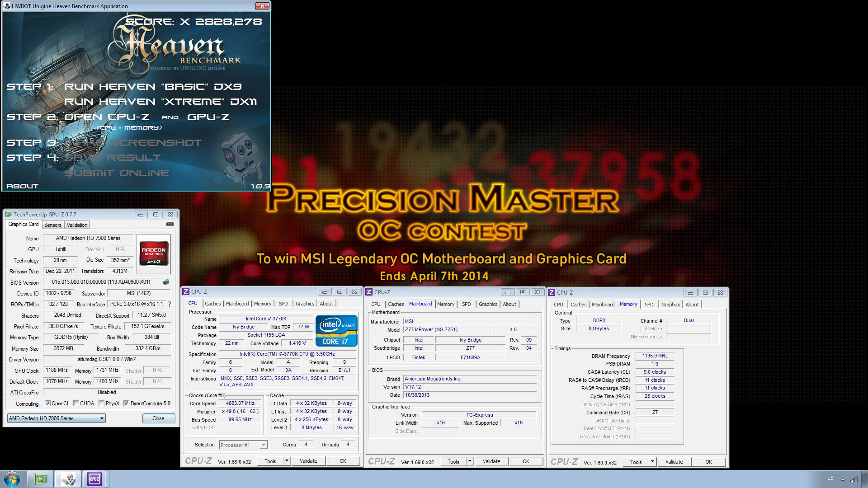Image resolution: width=868 pixels, height=488 pixels.
Task: Open the Processor #1 selection dropdown
Action: click(x=243, y=445)
